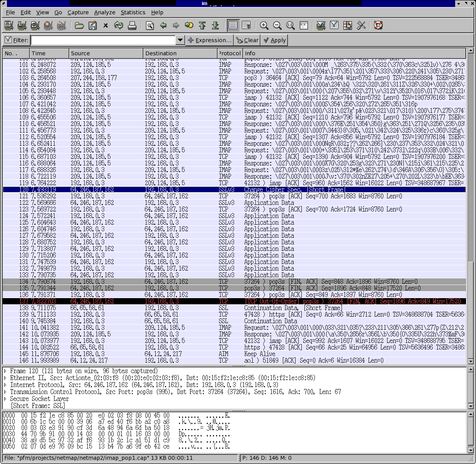This screenshot has height=464, width=476.
Task: Click the Find packet magnifier icon
Action: (150, 26)
